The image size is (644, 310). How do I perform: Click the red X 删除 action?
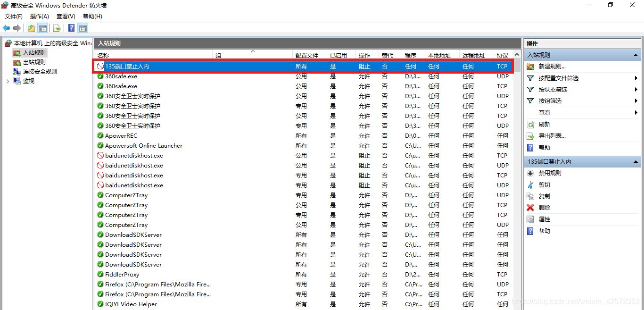(x=544, y=208)
